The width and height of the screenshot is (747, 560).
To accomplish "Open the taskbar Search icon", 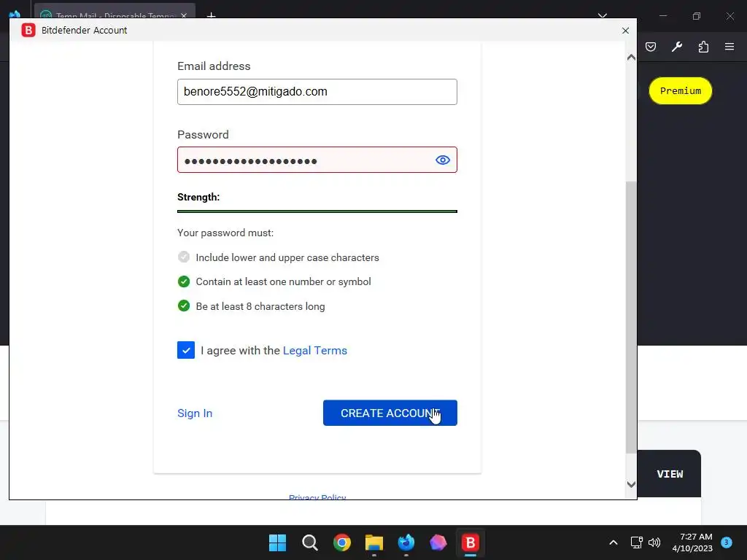I will click(x=309, y=542).
